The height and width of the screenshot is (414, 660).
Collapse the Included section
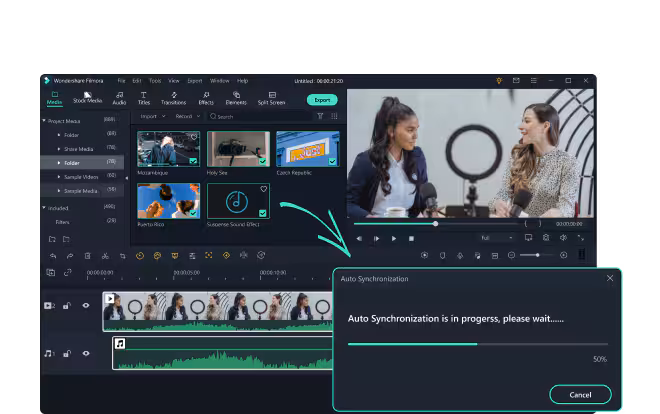tap(44, 208)
